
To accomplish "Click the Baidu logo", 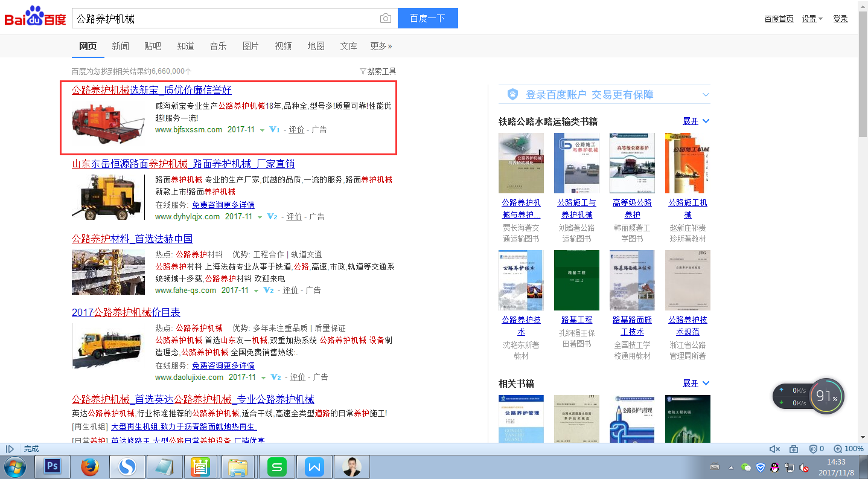I will point(35,17).
